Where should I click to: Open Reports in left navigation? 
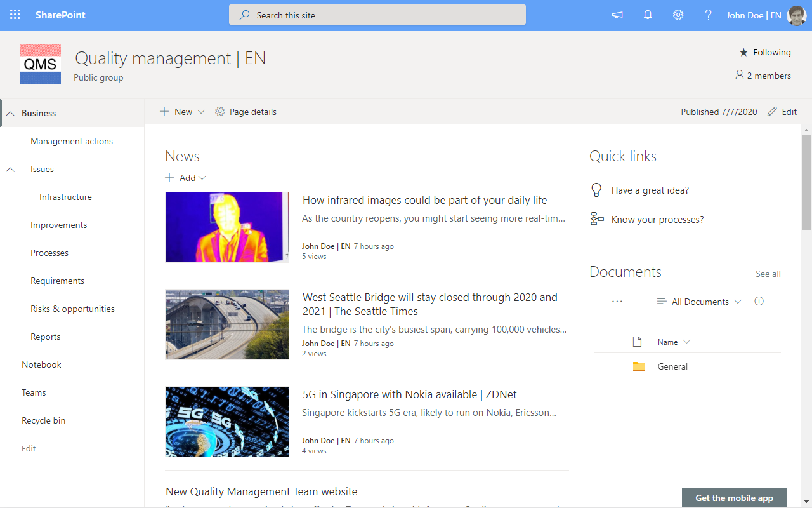coord(46,337)
